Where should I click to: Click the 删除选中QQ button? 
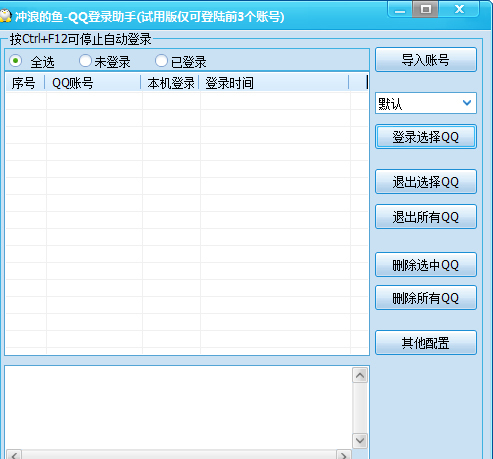(x=426, y=265)
